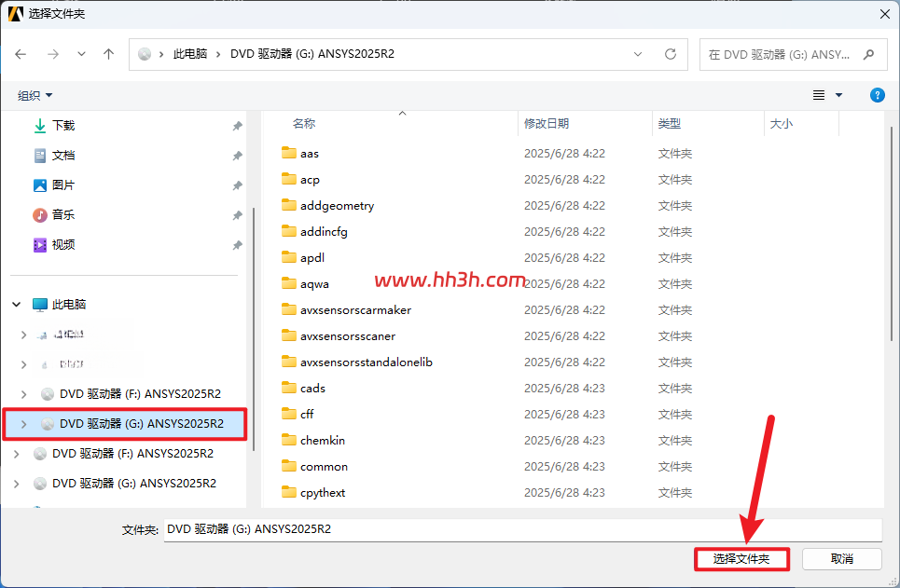Go back using the back arrow

[21, 54]
